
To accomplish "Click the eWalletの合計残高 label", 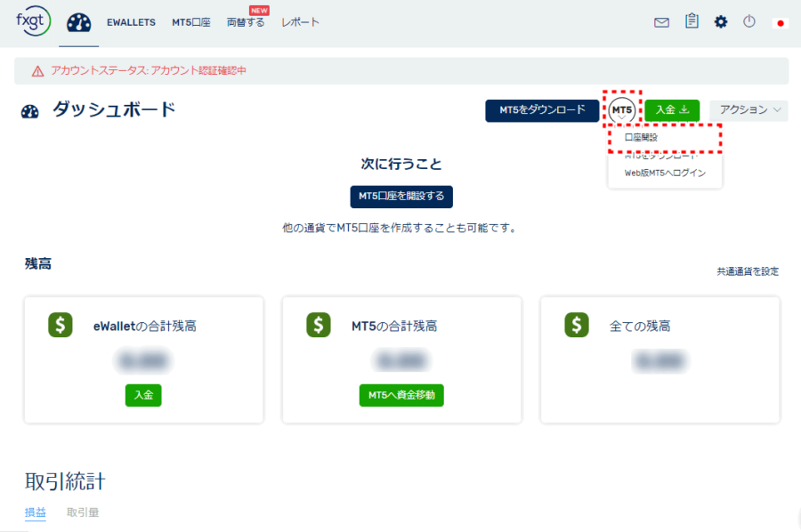I will point(144,326).
